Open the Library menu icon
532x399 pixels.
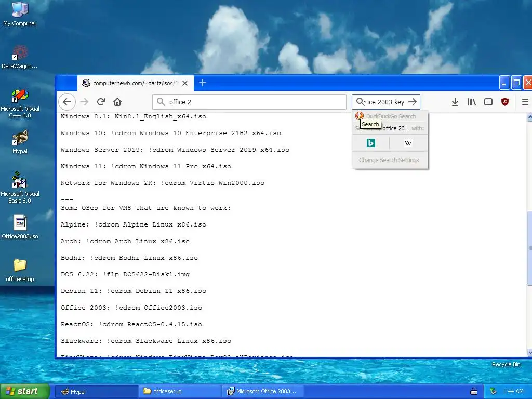click(472, 102)
